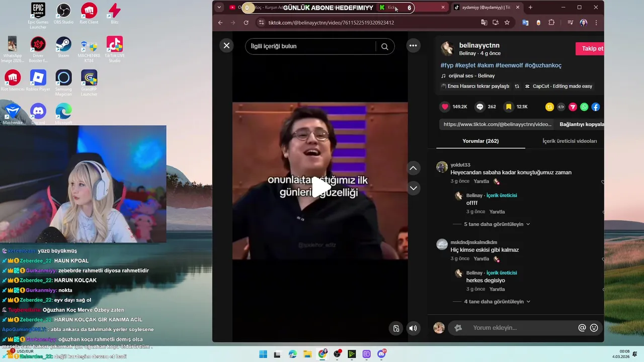Open a new Chrome tab
This screenshot has height=362, width=644.
pos(530,7)
